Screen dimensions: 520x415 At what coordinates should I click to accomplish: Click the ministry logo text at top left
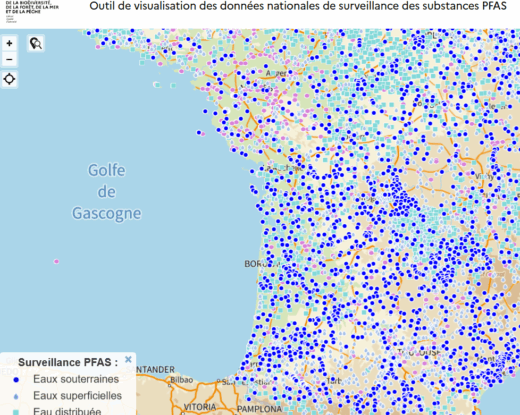click(32, 8)
